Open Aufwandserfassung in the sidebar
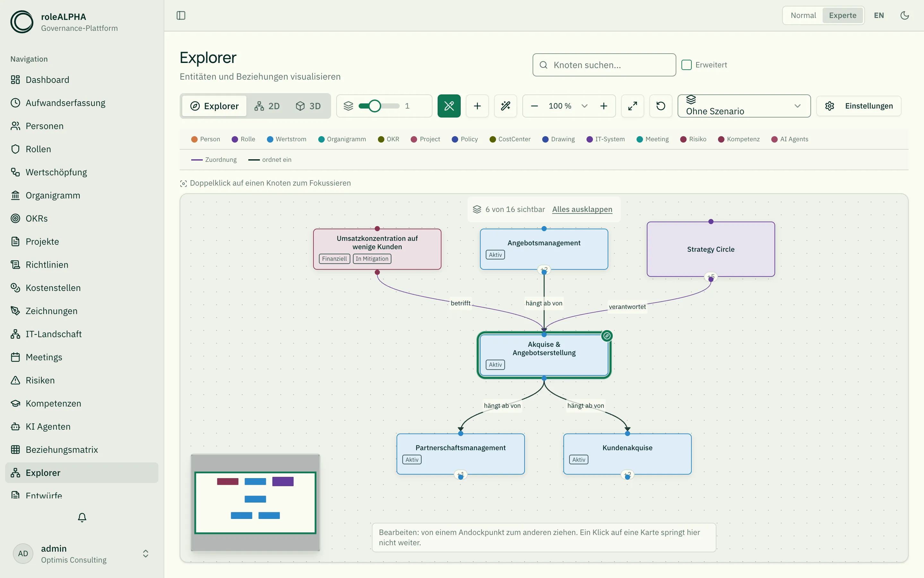 point(82,103)
